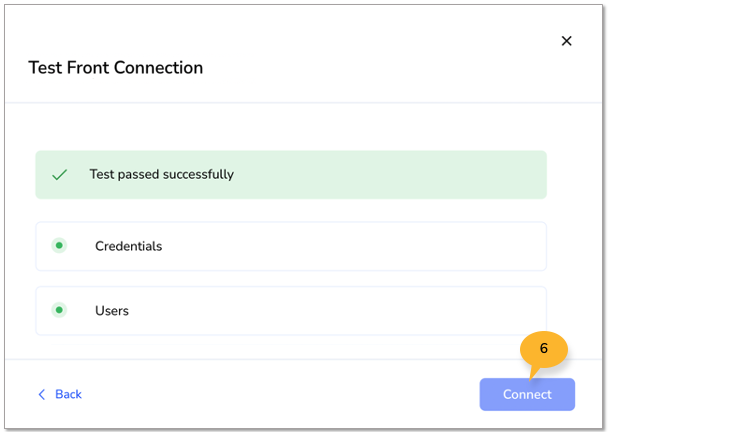Click the Connect button
The height and width of the screenshot is (432, 745).
[x=527, y=394]
